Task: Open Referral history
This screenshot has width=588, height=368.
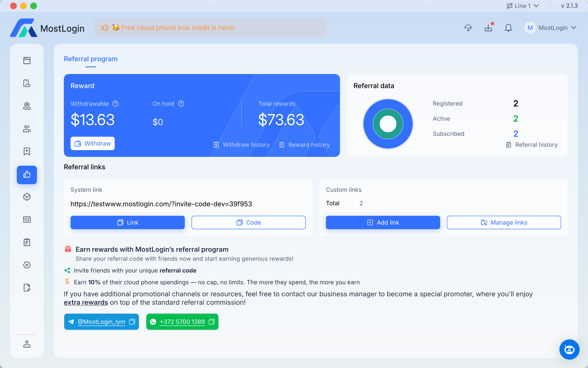Action: point(532,145)
